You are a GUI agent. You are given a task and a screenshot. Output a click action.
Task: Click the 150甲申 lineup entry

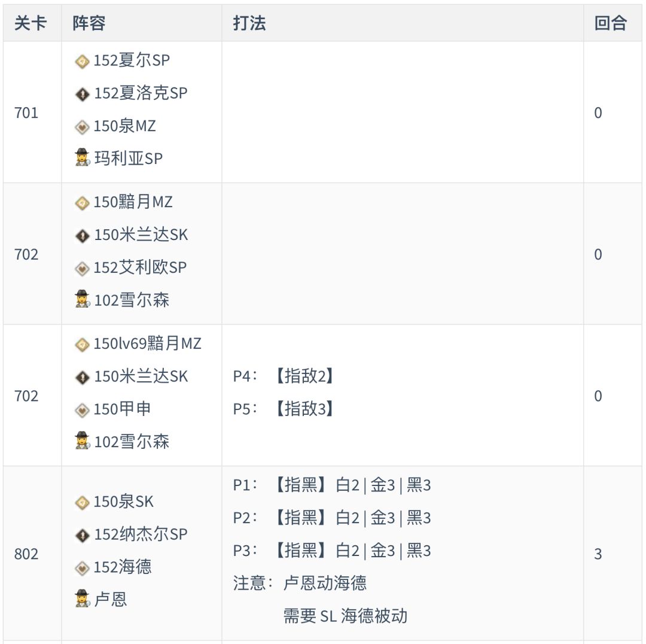tap(122, 409)
